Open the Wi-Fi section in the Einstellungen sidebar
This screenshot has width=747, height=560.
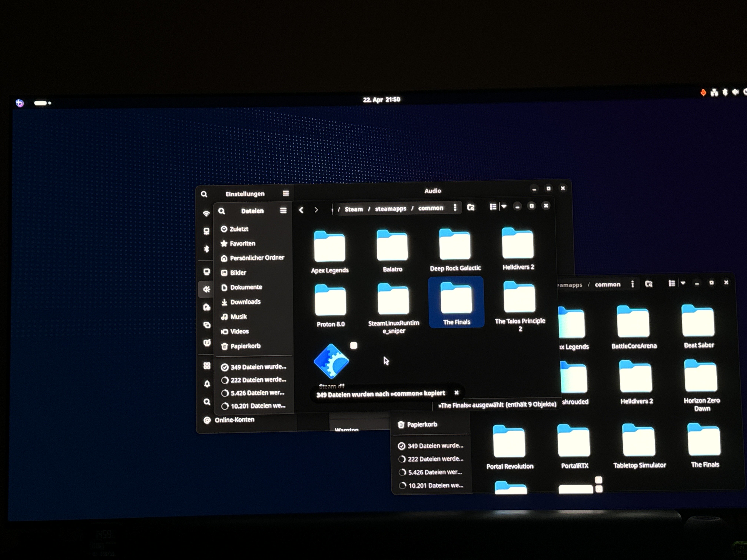tap(206, 214)
